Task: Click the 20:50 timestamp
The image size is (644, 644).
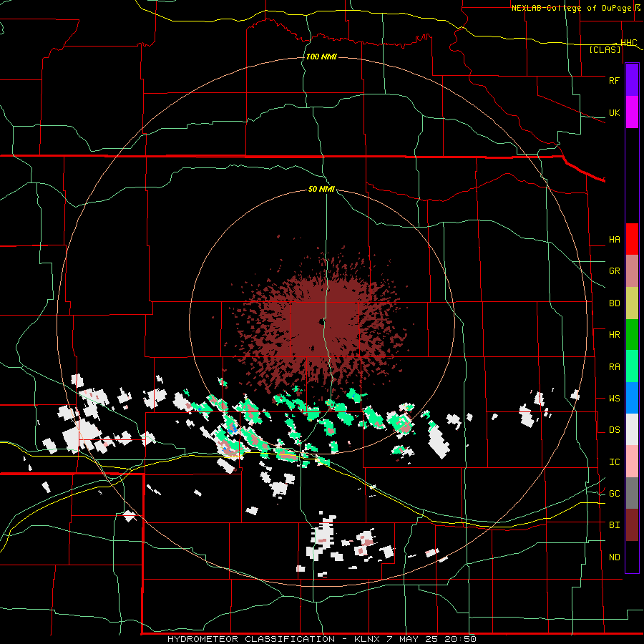Action: [461, 639]
